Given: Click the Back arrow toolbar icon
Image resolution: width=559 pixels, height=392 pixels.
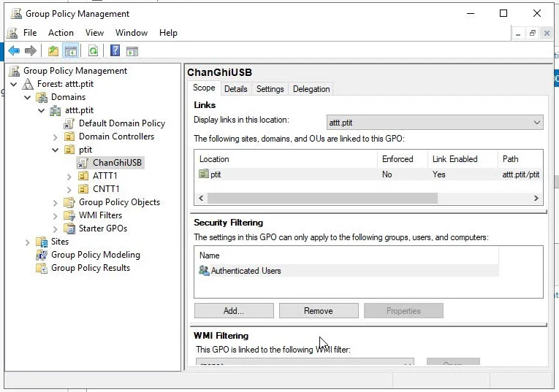Looking at the screenshot, I should tap(14, 51).
